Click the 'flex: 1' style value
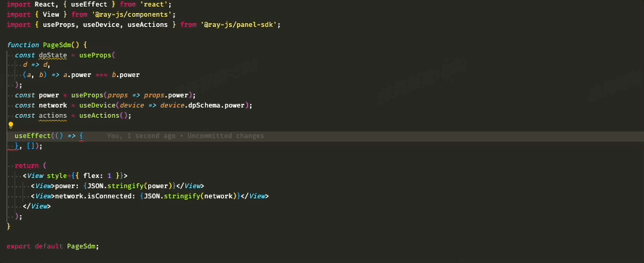 click(x=97, y=176)
